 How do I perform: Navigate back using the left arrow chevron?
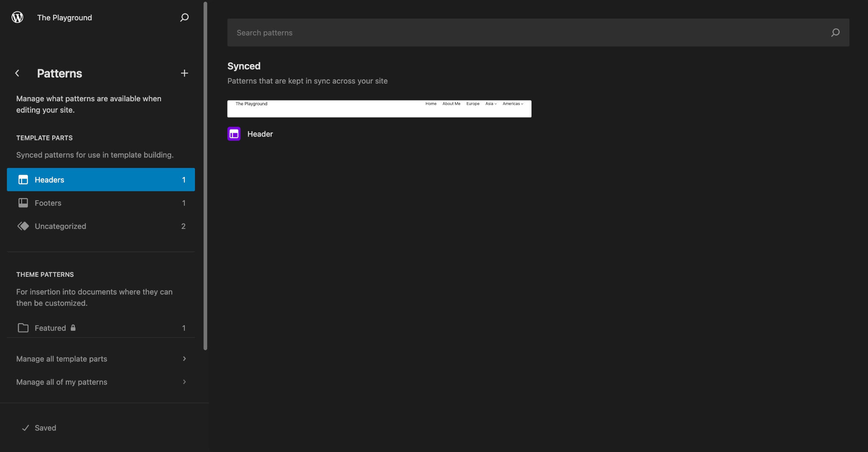coord(17,73)
